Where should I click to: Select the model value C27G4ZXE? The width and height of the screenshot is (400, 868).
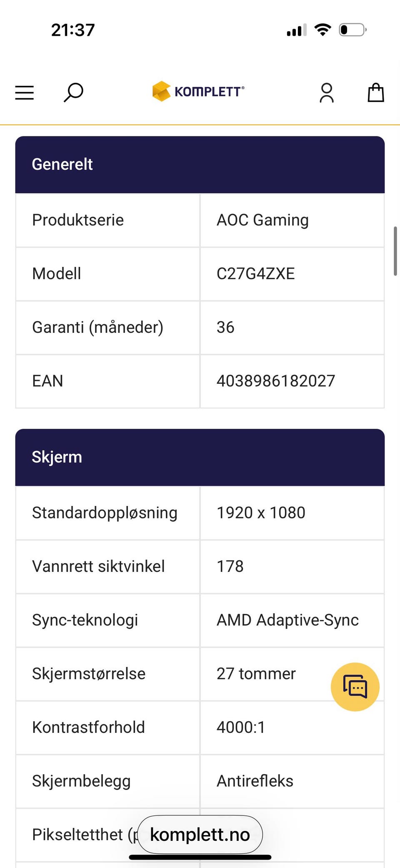pos(255,274)
